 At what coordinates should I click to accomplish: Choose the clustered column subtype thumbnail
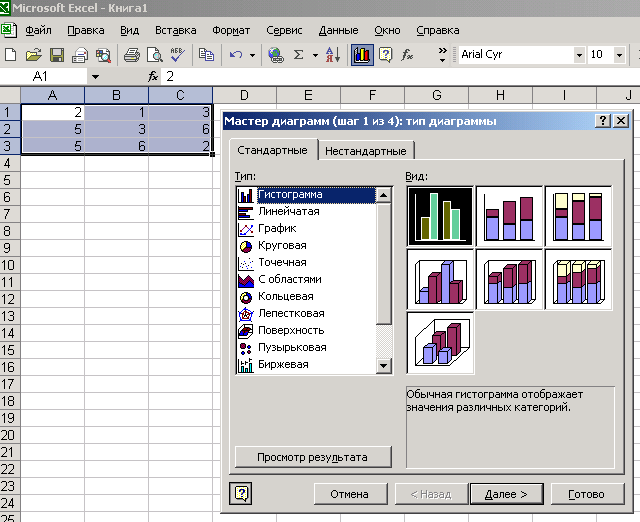pyautogui.click(x=440, y=216)
